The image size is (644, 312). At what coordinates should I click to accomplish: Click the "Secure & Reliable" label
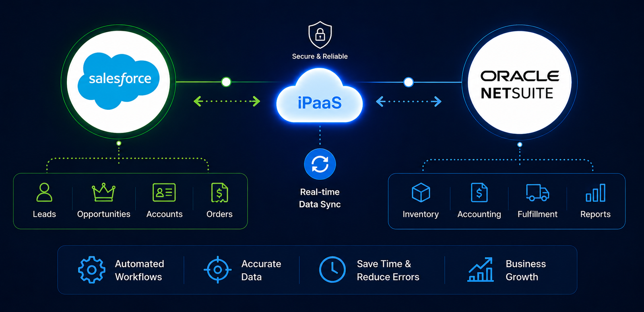pos(320,56)
